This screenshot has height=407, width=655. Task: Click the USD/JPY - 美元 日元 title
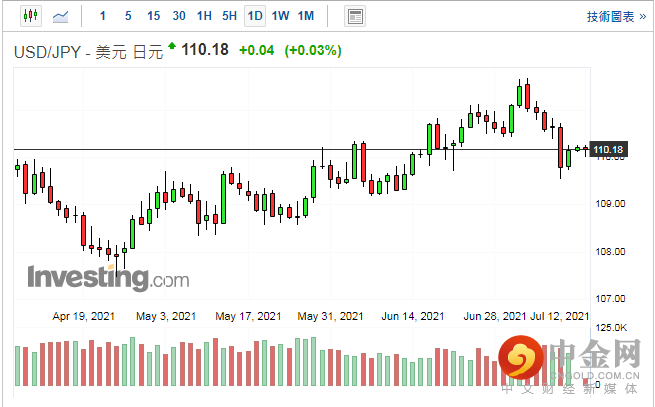(88, 52)
